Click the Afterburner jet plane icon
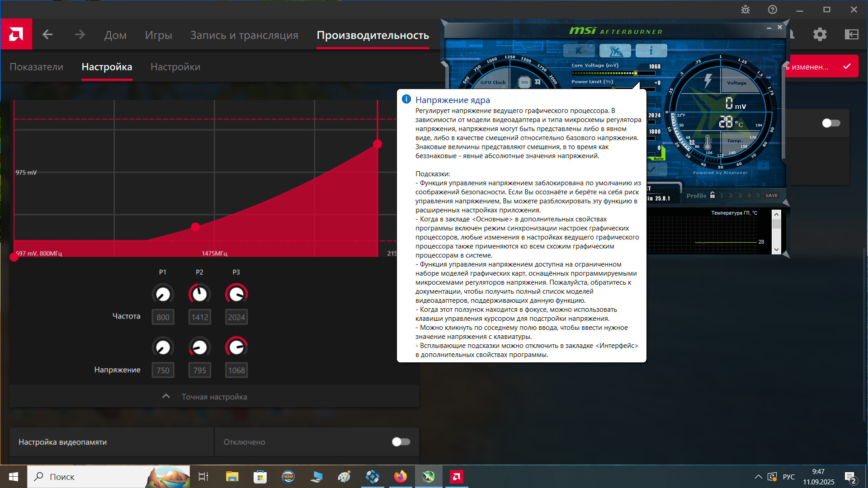Image resolution: width=868 pixels, height=488 pixels. pyautogui.click(x=615, y=51)
